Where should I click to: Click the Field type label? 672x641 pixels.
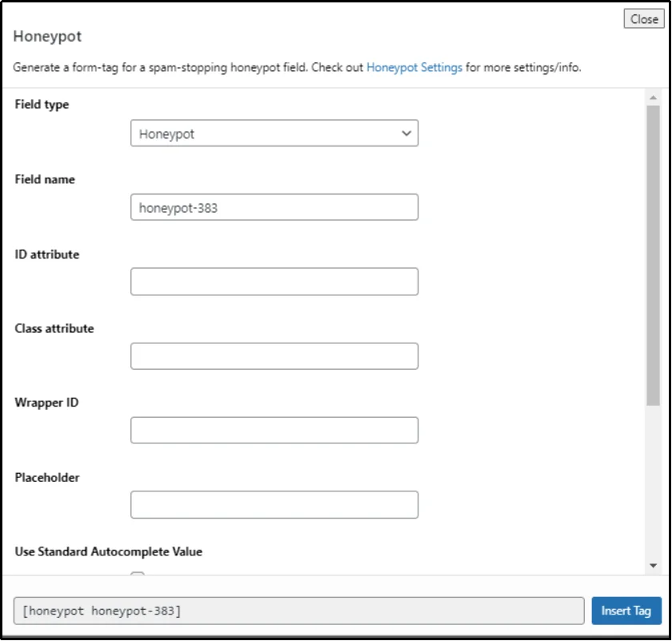click(42, 105)
